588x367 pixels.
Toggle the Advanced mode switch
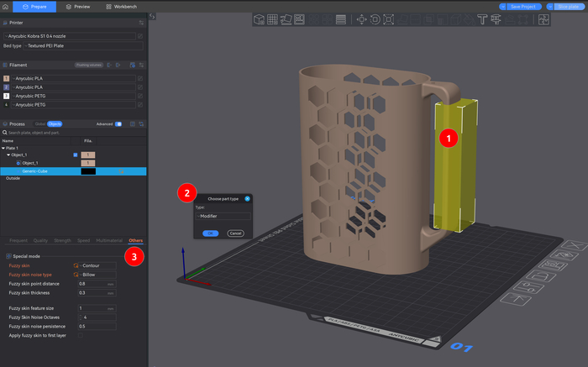pyautogui.click(x=118, y=123)
